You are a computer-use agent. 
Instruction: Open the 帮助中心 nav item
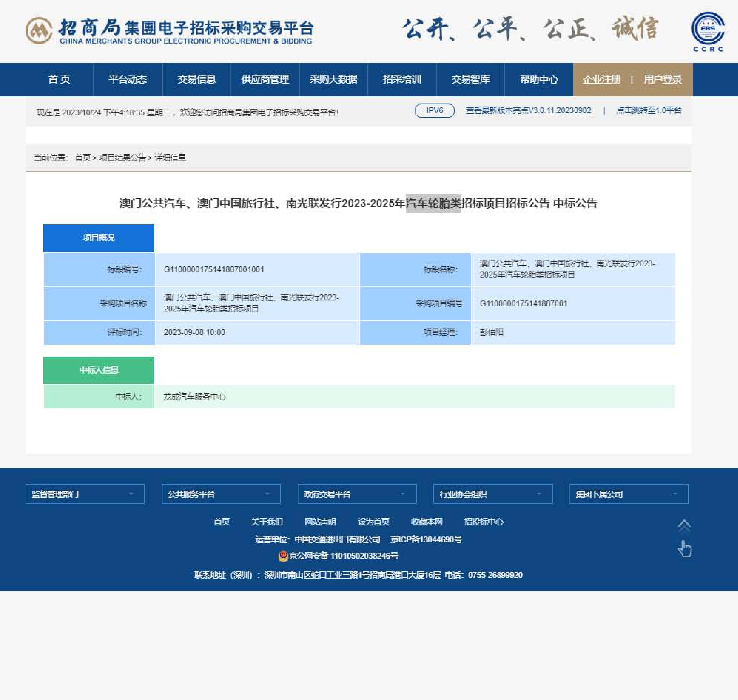click(539, 80)
